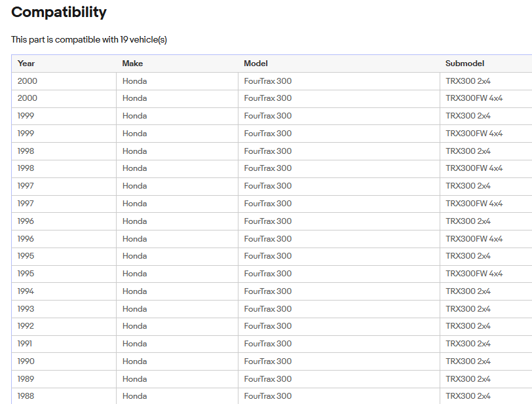Click TRX300FW 4x4 submodel in 1999 row
The image size is (532, 404).
click(474, 134)
